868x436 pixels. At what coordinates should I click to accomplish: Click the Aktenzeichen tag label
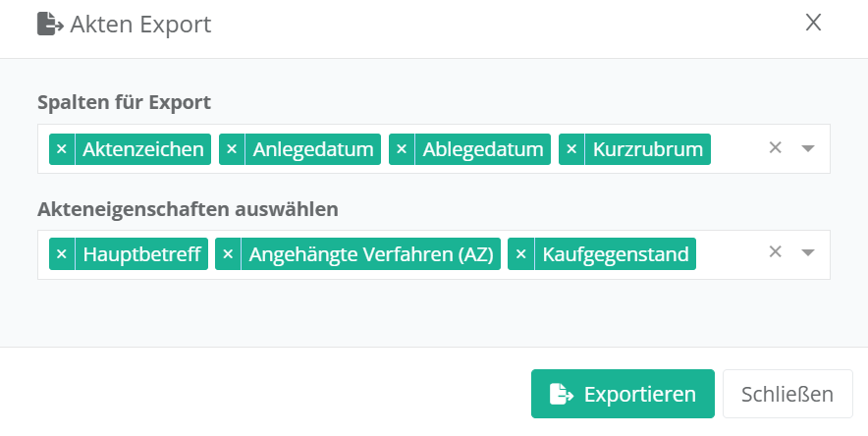click(143, 149)
